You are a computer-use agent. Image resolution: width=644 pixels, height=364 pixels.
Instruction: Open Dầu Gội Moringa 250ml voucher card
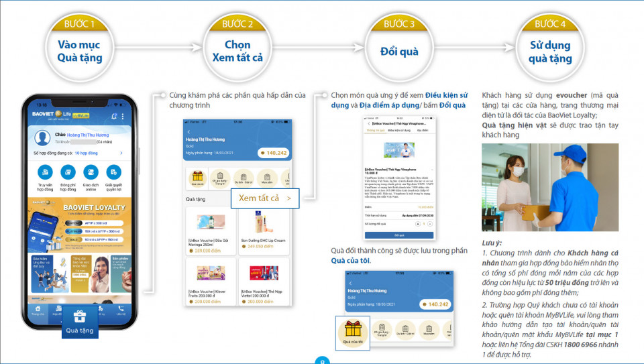(x=210, y=231)
